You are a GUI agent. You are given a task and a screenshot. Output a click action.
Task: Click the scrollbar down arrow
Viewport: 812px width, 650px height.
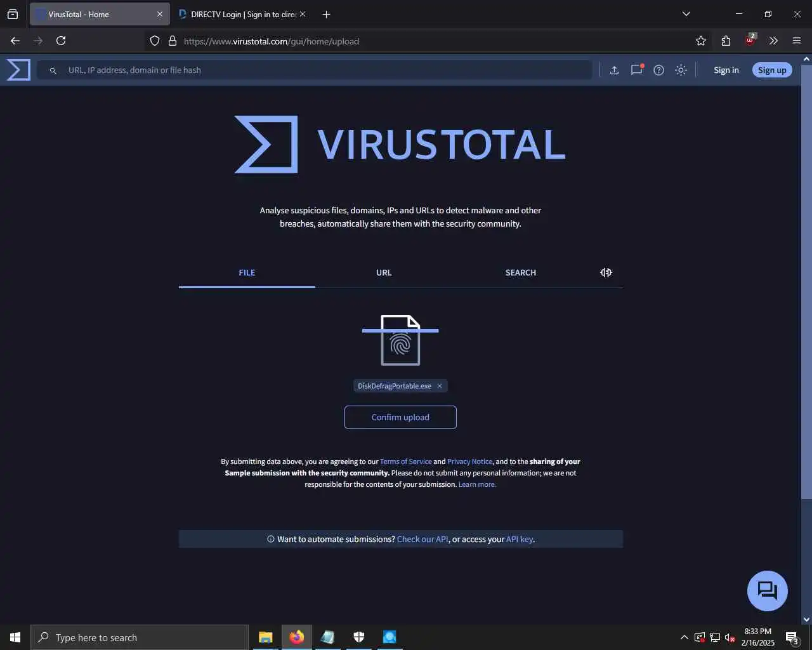[806, 620]
